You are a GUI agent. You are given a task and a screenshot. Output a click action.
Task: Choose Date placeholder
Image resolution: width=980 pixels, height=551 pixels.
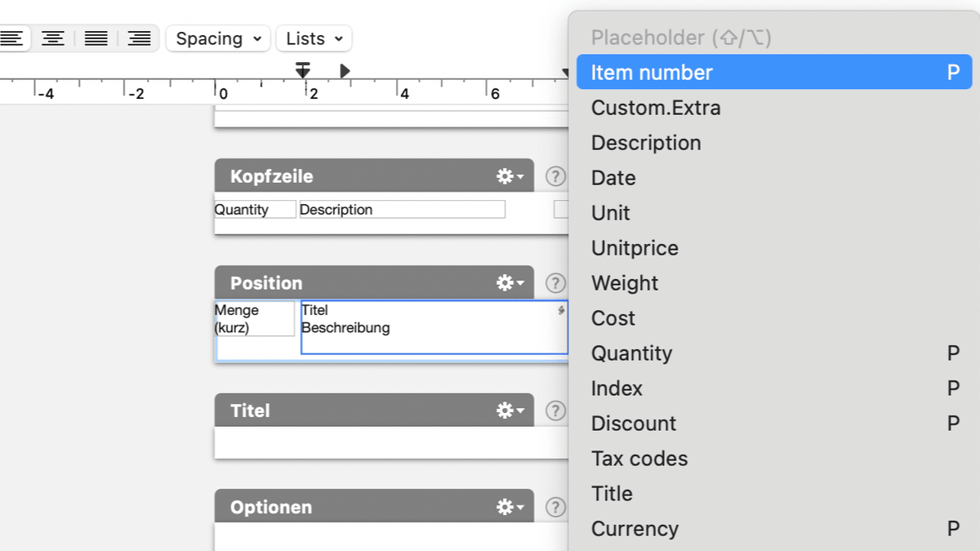(774, 178)
